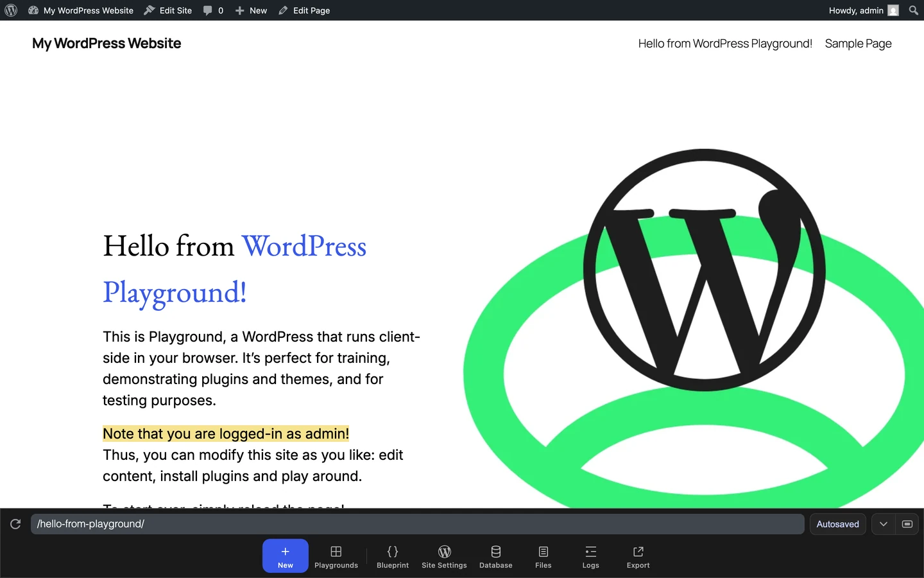The width and height of the screenshot is (924, 578).
Task: Open the Files browser
Action: (x=543, y=556)
